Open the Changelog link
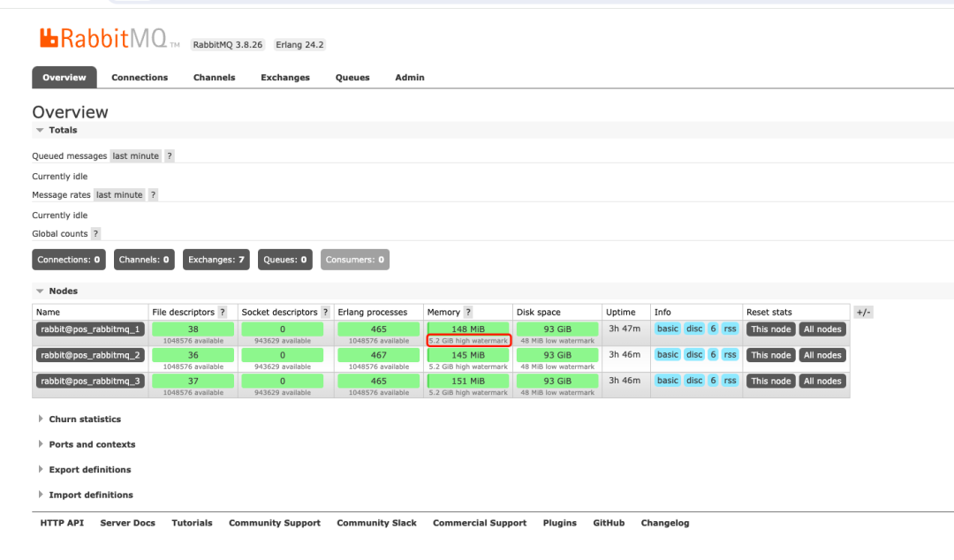 (x=665, y=523)
